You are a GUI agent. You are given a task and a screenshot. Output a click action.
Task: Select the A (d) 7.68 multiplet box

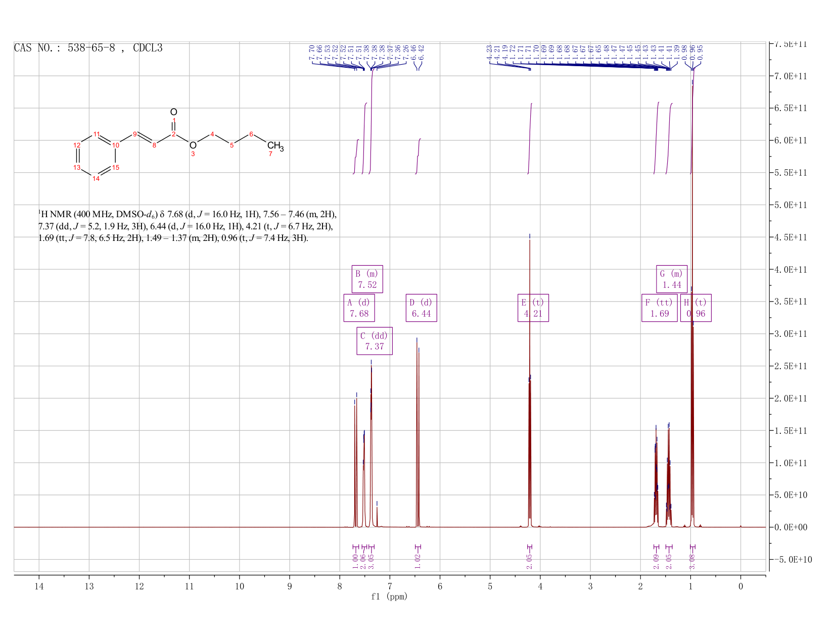(x=359, y=308)
